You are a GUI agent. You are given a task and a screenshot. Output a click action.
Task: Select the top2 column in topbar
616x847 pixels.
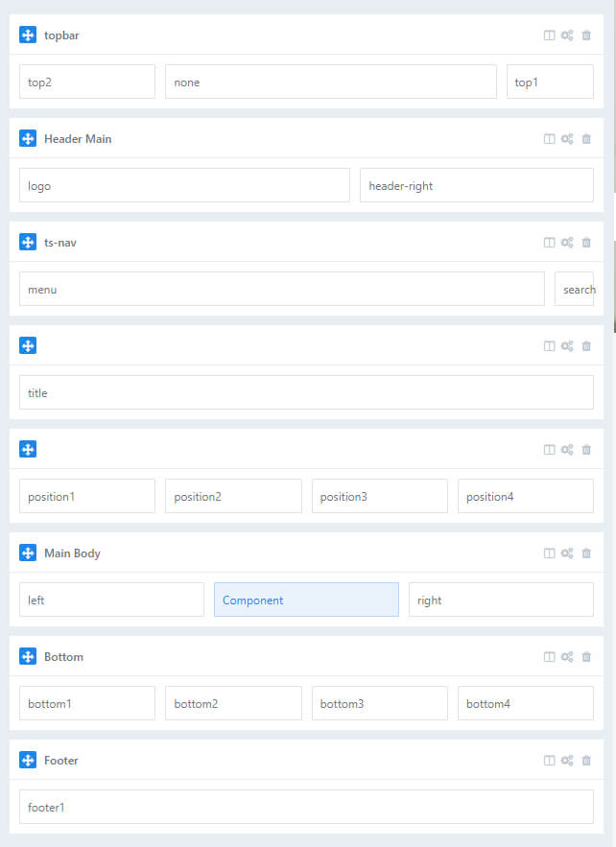87,82
